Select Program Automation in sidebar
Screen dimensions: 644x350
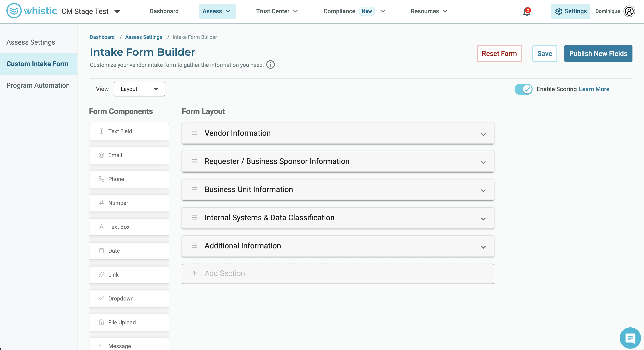[x=38, y=85]
